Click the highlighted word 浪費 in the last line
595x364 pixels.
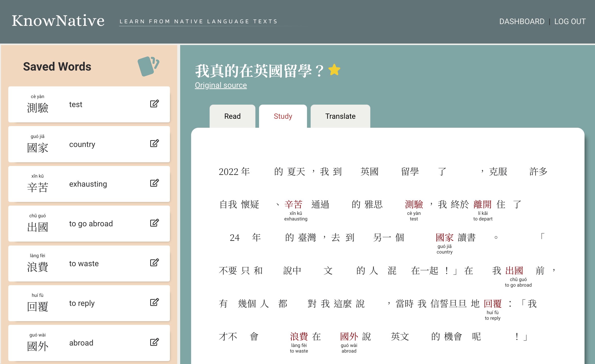(299, 337)
